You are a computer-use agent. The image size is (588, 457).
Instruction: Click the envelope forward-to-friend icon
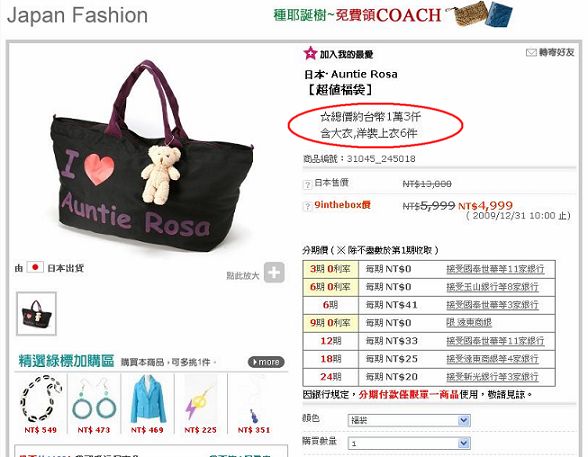click(531, 52)
